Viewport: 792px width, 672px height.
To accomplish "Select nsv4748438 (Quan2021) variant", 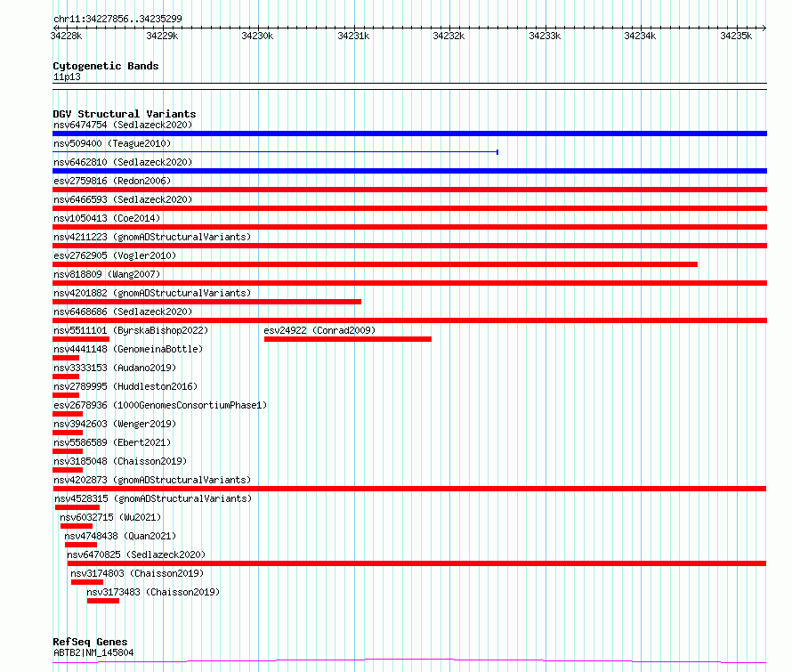I will coord(120,536).
